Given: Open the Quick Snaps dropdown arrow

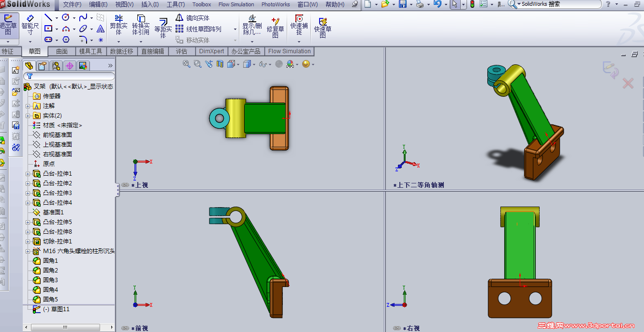Looking at the screenshot, I should coord(299,42).
